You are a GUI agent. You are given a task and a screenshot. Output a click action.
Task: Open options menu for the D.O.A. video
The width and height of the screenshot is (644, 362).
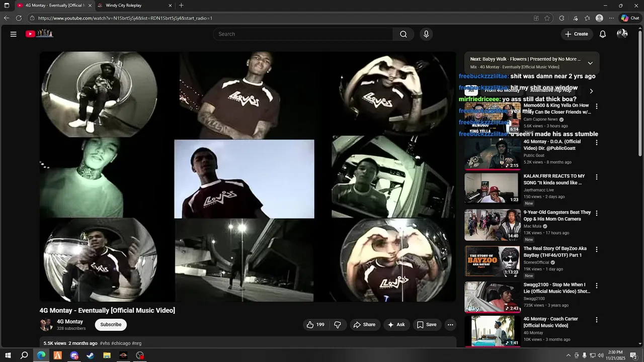click(x=597, y=143)
